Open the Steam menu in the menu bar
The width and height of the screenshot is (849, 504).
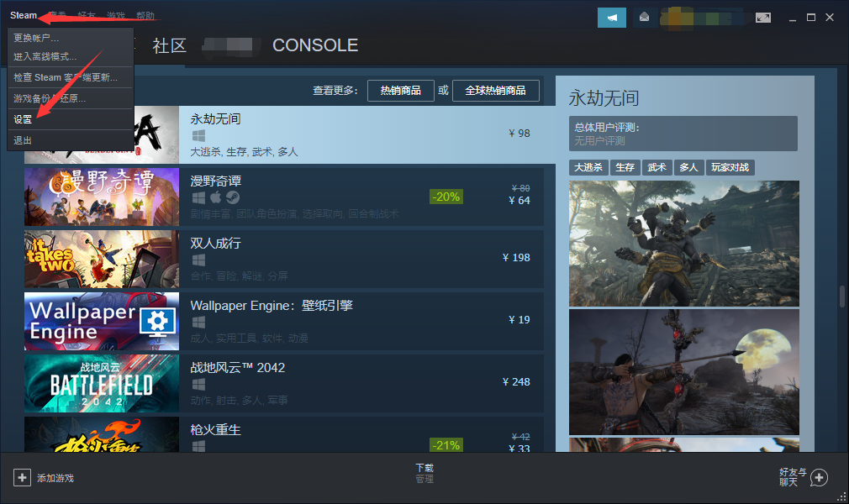click(24, 15)
